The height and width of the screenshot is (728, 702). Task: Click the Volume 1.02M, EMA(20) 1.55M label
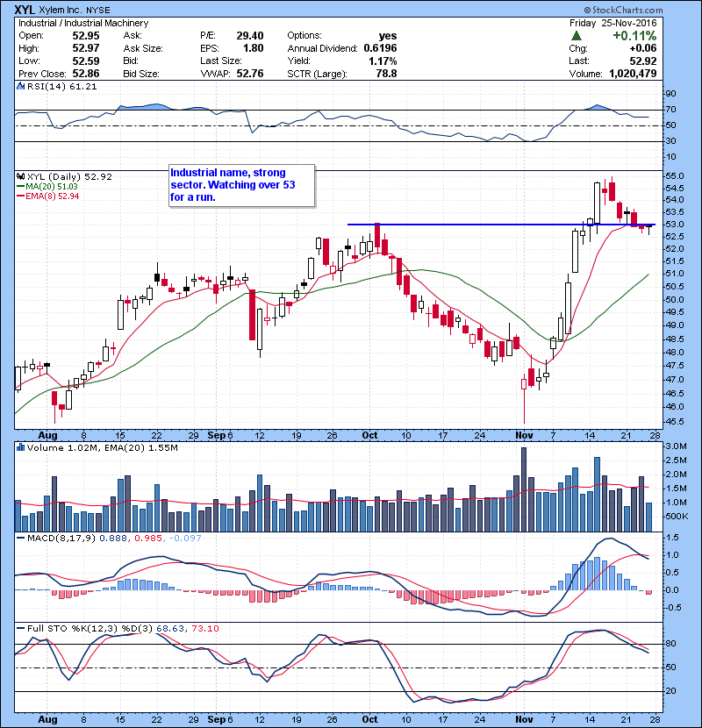coord(102,447)
